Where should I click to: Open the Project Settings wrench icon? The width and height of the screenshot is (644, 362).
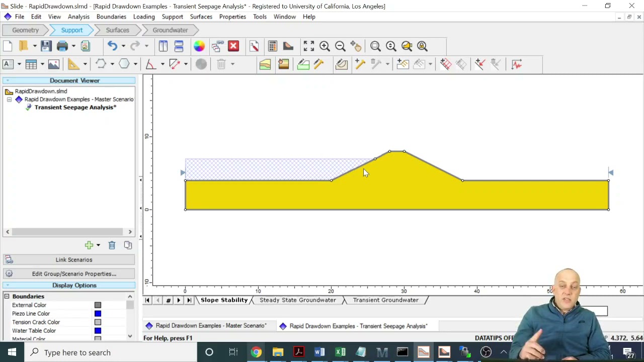tap(254, 46)
